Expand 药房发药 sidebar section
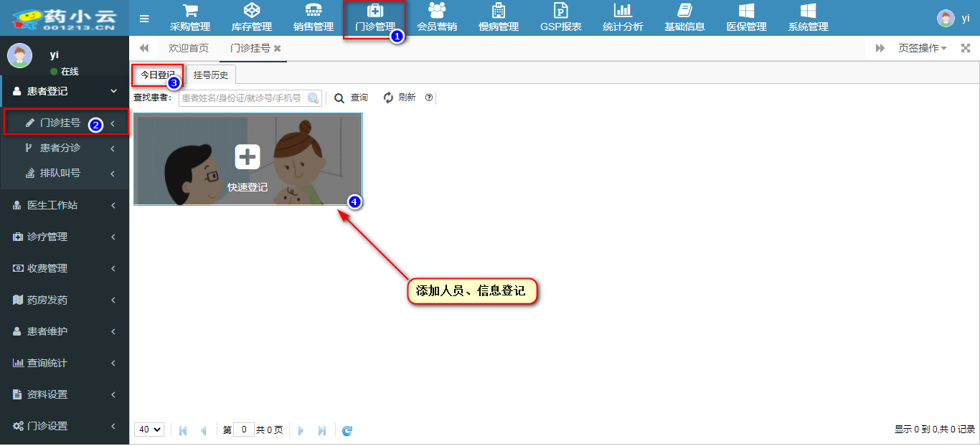980x446 pixels. pos(65,300)
